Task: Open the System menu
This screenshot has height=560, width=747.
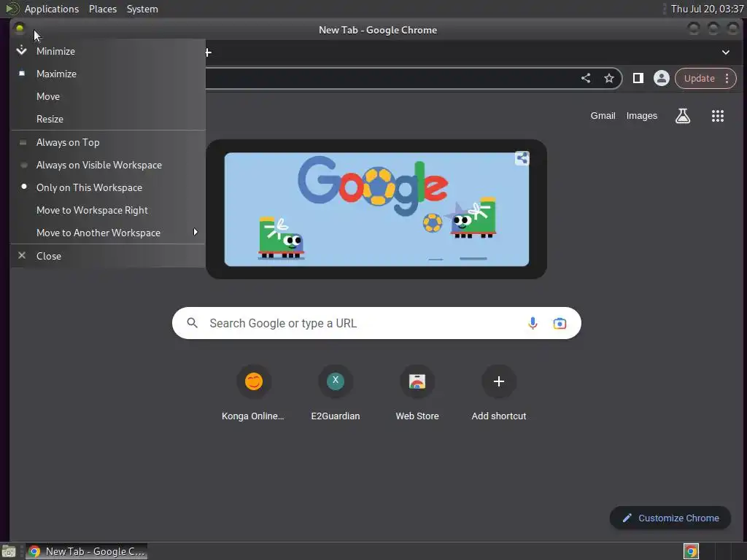Action: [x=142, y=9]
